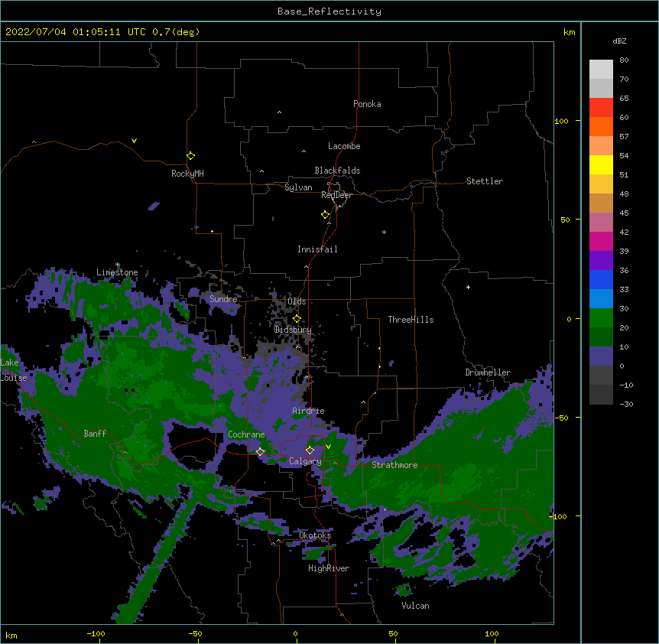Click the Ponoka city label

click(x=367, y=104)
